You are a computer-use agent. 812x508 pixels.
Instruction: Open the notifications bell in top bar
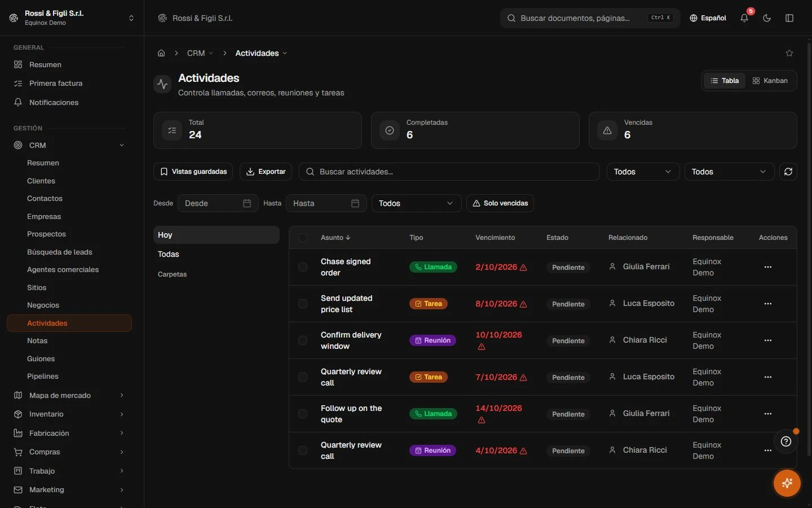744,18
